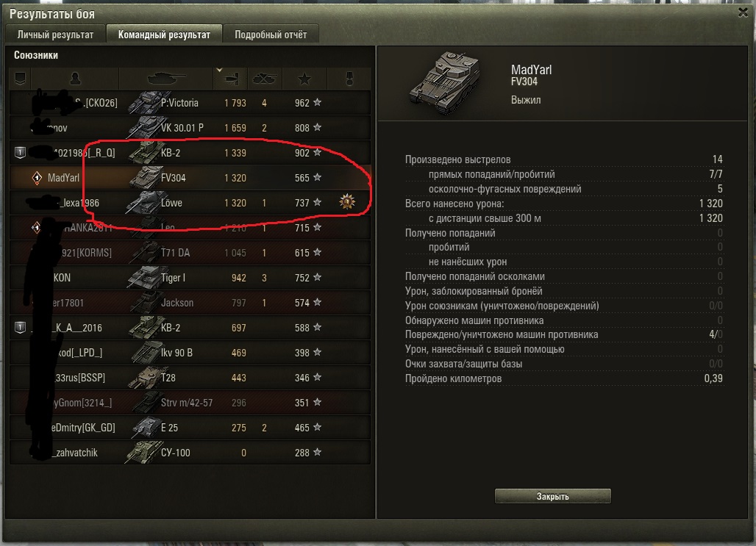Click the FV304 tank image in details

(x=445, y=83)
